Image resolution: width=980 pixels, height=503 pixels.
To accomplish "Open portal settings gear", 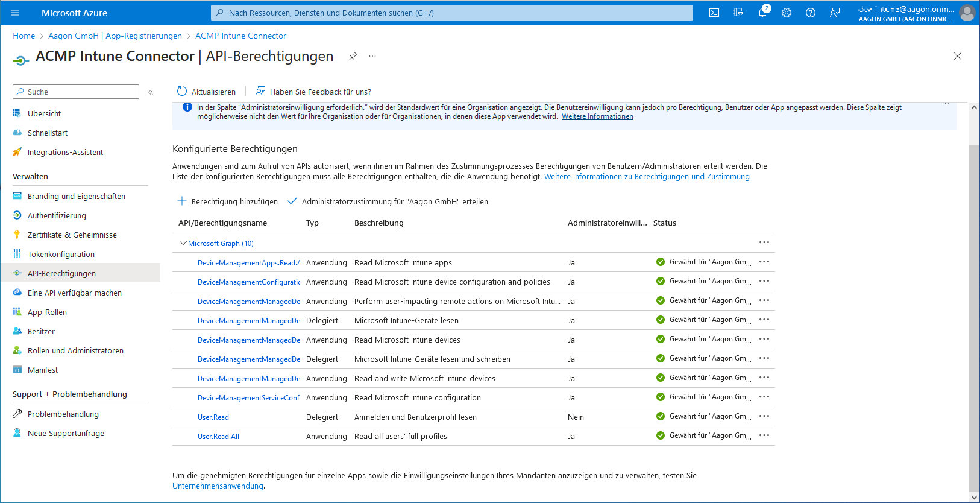I will point(787,13).
